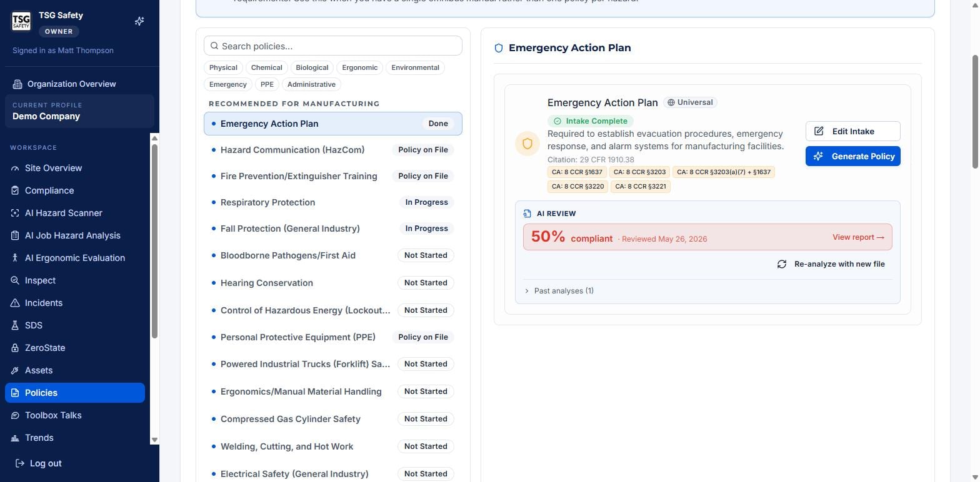Click the orange shield badge in policy card
Image resolution: width=980 pixels, height=482 pixels.
(527, 144)
